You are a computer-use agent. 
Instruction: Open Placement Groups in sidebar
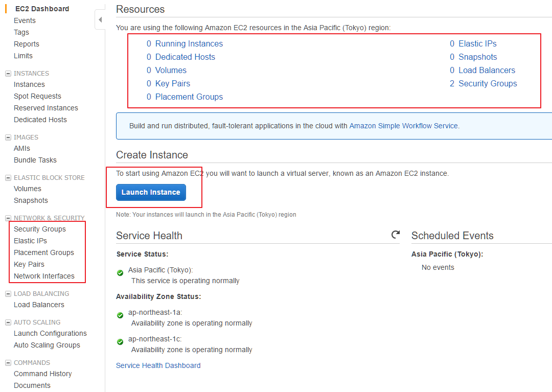pos(43,252)
